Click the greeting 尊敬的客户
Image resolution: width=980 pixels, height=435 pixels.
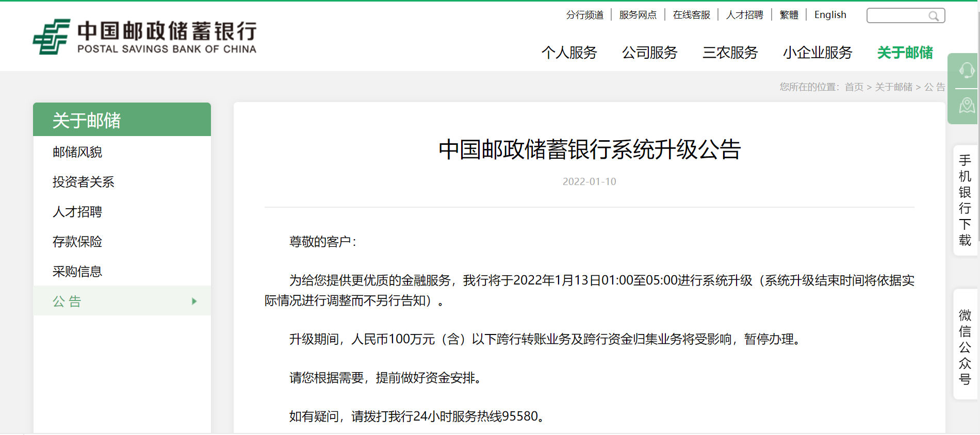[323, 242]
